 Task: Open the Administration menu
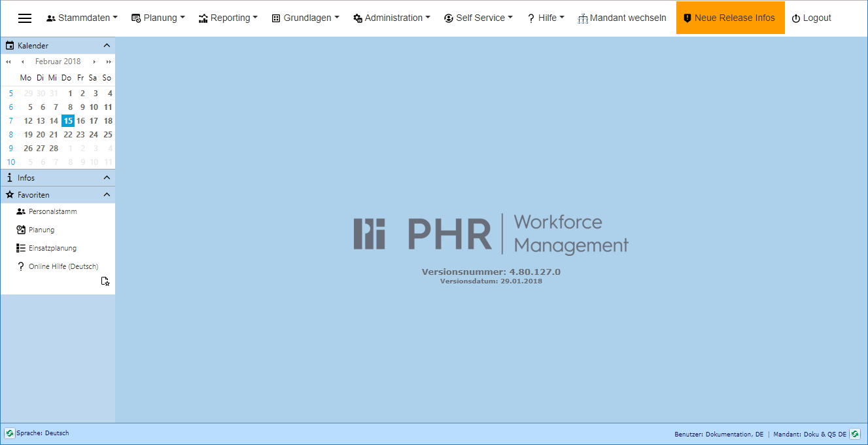[392, 18]
